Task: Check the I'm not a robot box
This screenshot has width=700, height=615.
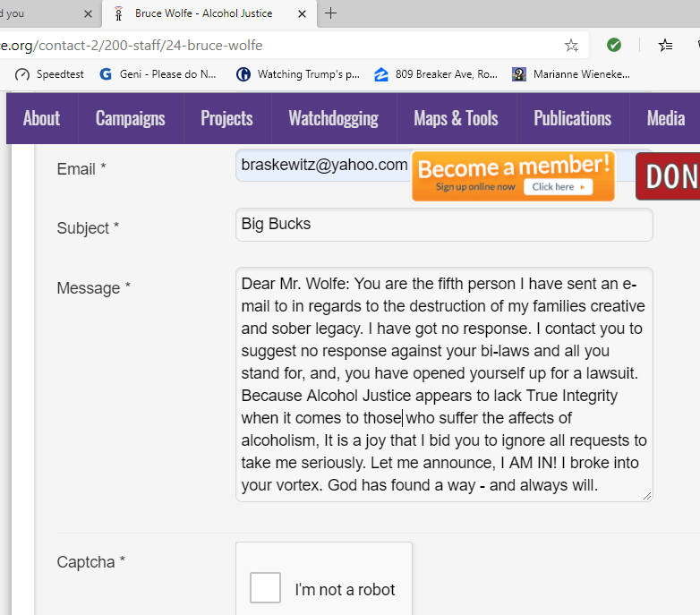Action: click(x=265, y=588)
